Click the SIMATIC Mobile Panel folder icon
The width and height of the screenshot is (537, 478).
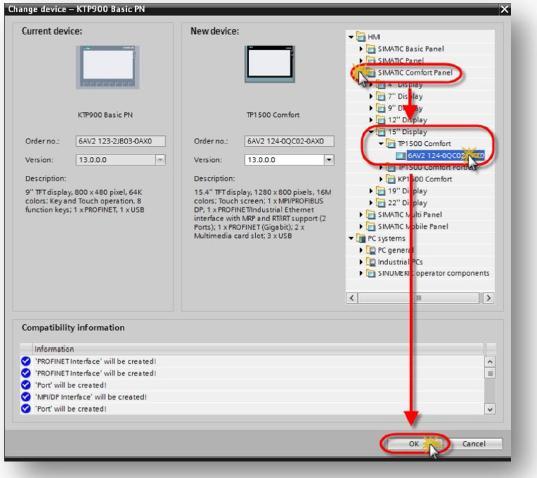click(x=371, y=226)
